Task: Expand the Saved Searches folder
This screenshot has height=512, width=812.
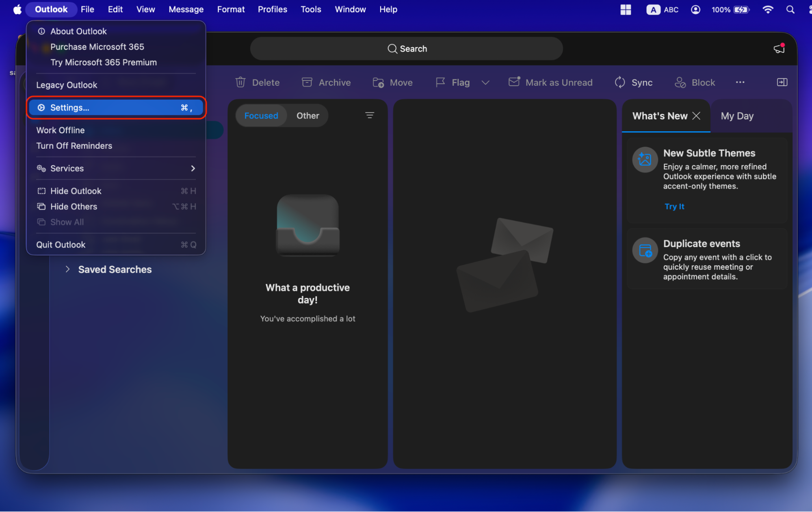Action: point(67,269)
